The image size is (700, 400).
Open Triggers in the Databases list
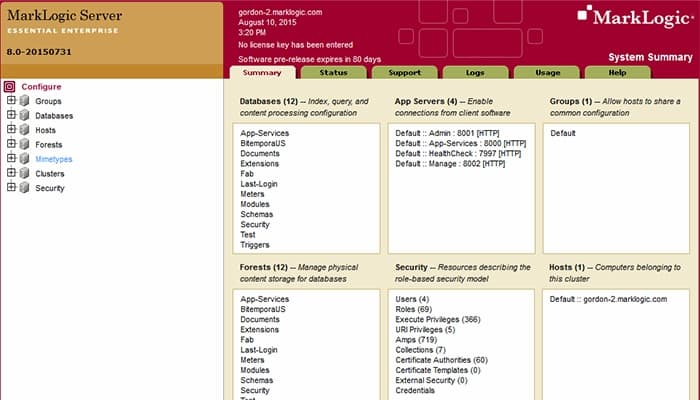click(254, 245)
